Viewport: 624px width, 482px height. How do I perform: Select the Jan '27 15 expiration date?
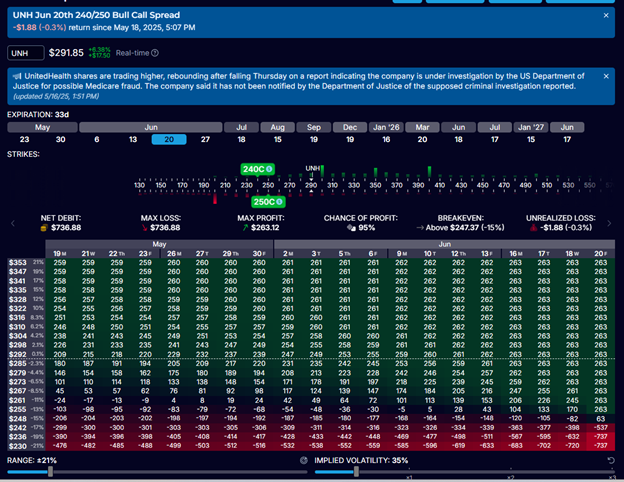531,139
